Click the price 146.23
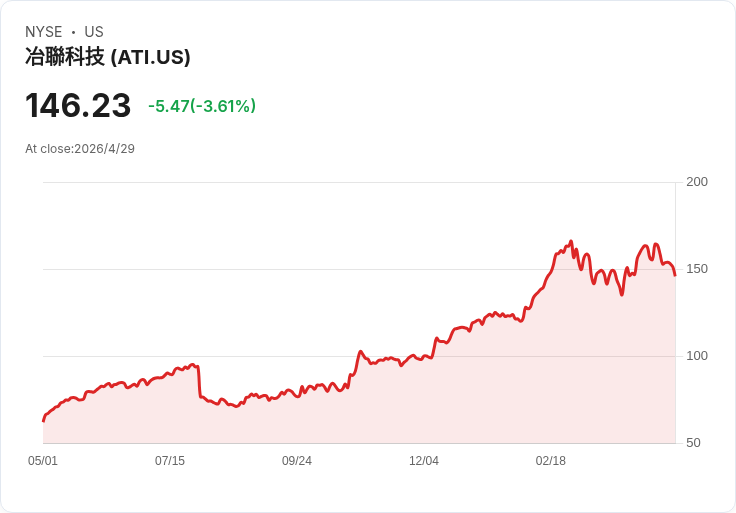736x513 pixels. [x=78, y=105]
